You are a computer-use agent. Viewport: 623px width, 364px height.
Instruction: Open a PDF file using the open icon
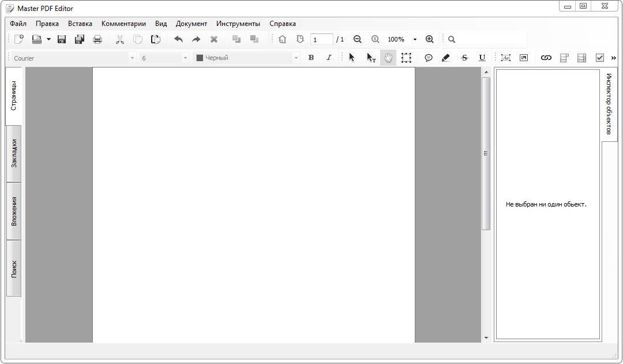click(37, 39)
